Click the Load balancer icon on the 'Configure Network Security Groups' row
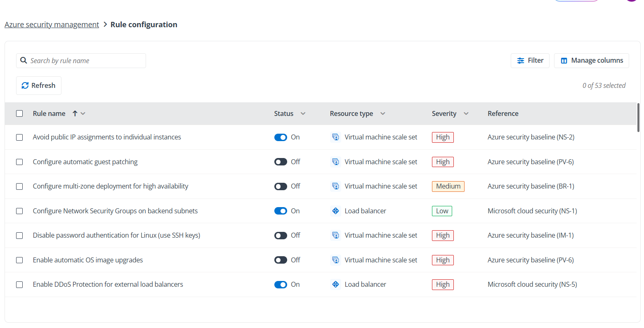The width and height of the screenshot is (644, 328). tap(335, 210)
